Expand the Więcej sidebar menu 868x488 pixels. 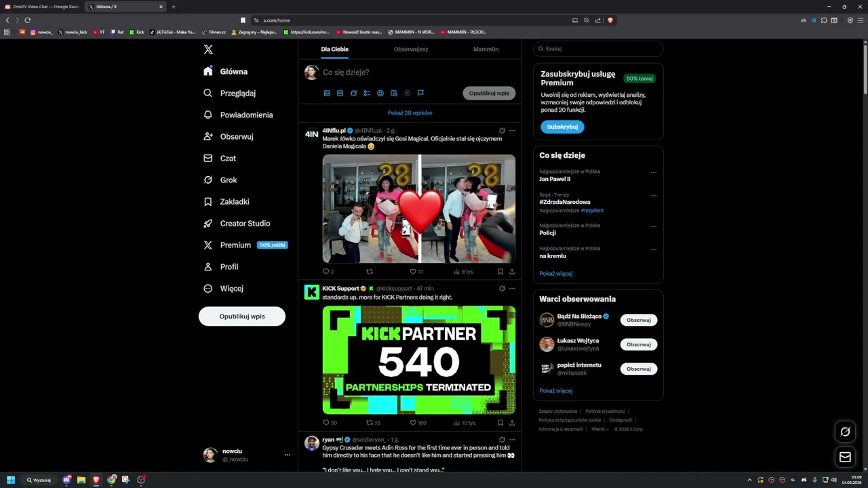223,288
